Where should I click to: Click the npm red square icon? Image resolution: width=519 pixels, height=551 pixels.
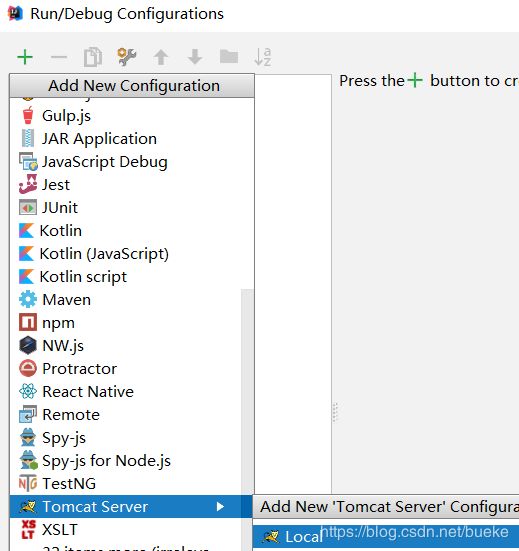pos(28,322)
